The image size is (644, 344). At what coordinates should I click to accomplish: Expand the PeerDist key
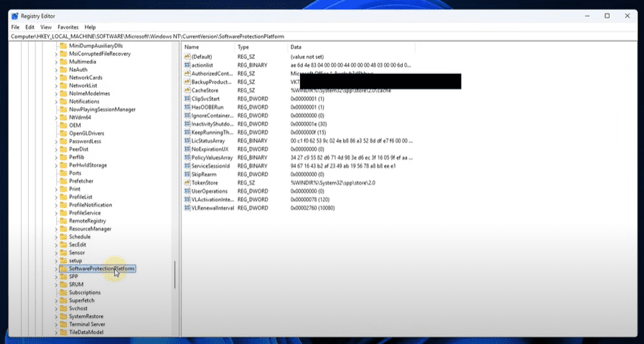(56, 149)
